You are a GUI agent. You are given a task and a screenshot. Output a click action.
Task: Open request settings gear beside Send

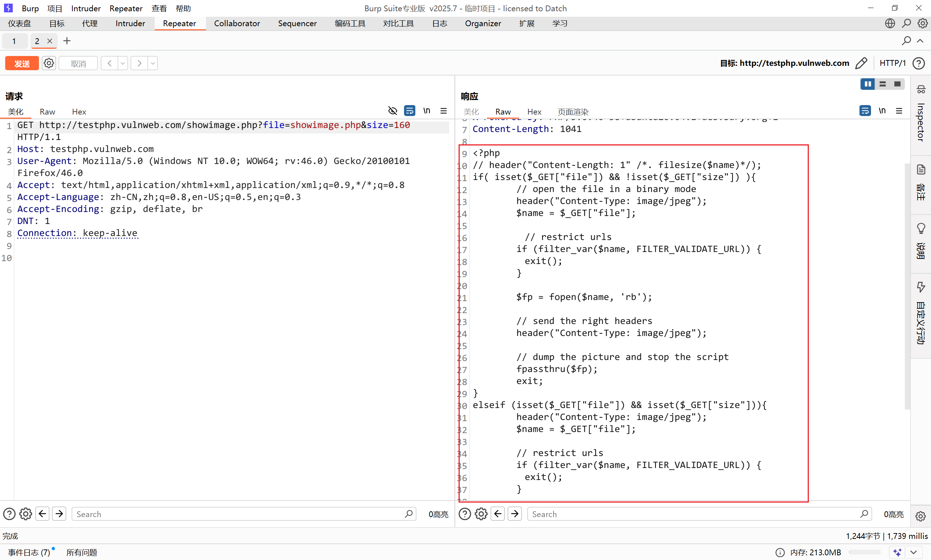[x=49, y=63]
